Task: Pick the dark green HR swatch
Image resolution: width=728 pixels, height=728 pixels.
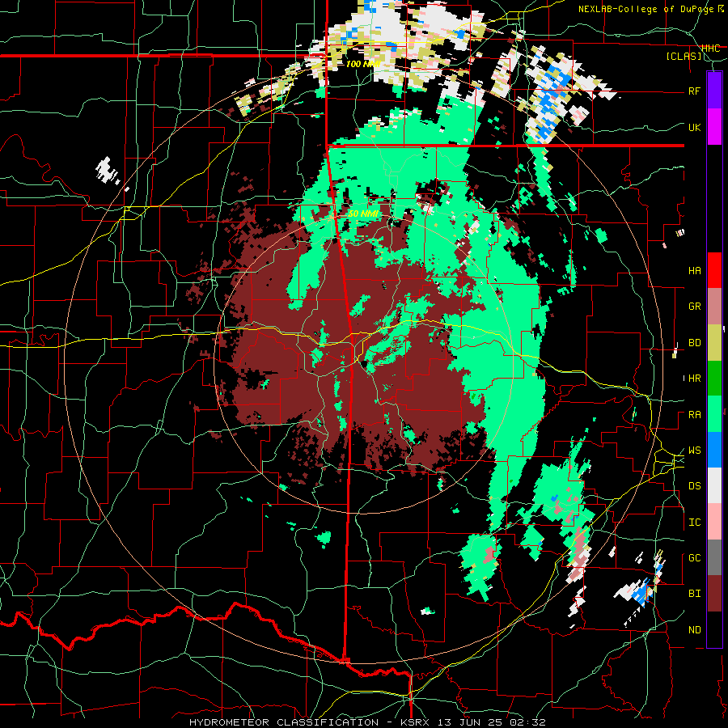Action: (714, 378)
